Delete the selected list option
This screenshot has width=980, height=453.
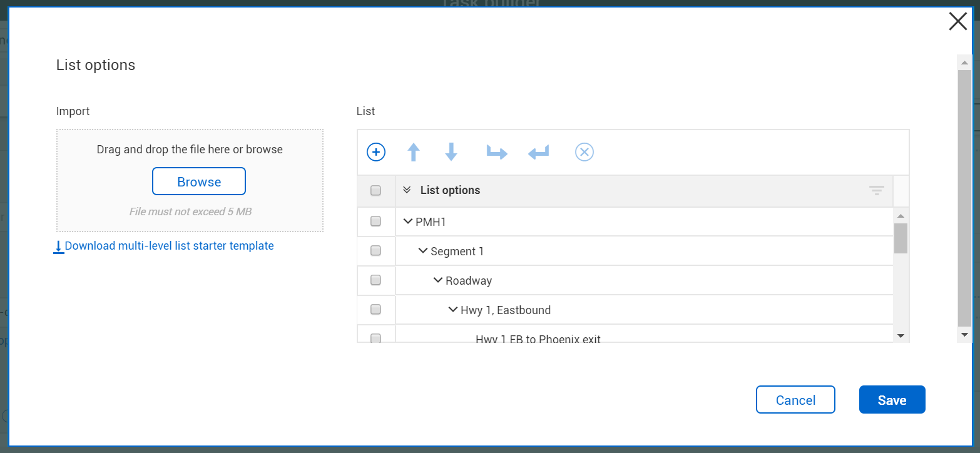[x=584, y=151]
